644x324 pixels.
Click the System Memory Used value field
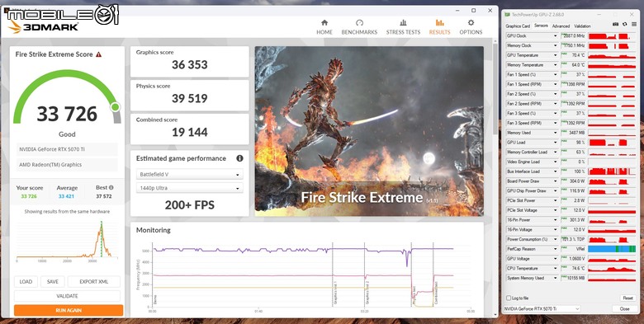573,278
